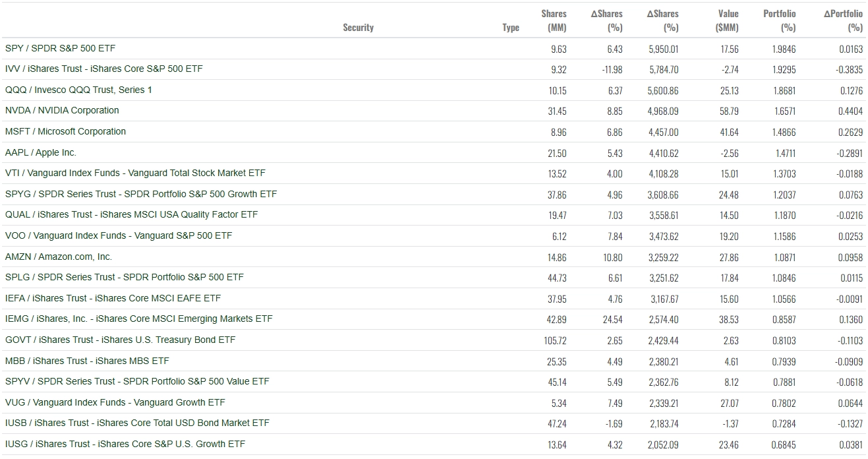Open QUAL iShares MSCI USA Quality Factor ETF

131,214
